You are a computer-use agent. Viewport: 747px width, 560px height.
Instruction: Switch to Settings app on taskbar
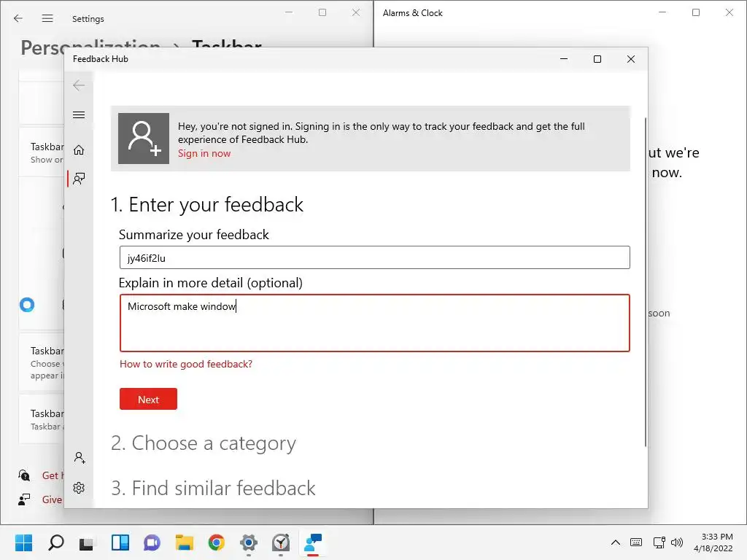(249, 542)
